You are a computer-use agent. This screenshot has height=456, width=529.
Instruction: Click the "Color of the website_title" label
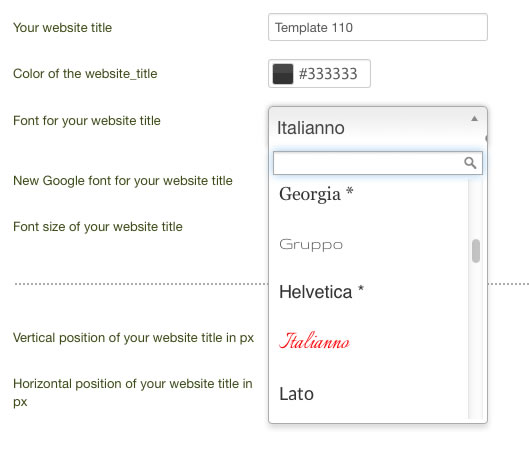pos(85,74)
